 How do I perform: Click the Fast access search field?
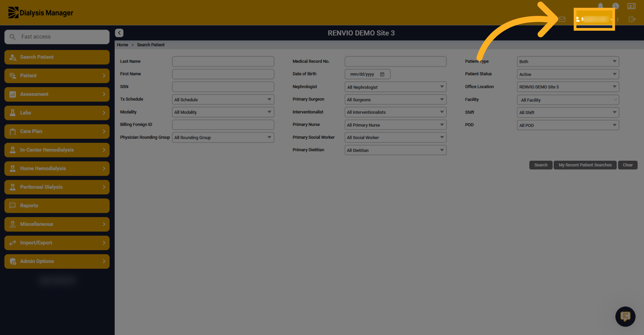click(x=57, y=37)
